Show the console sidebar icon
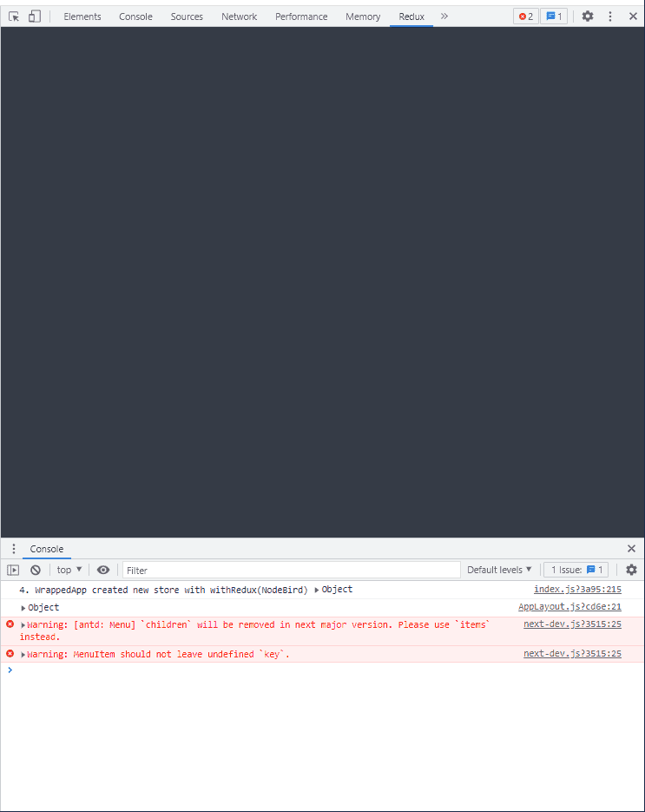645x812 pixels. click(x=13, y=571)
